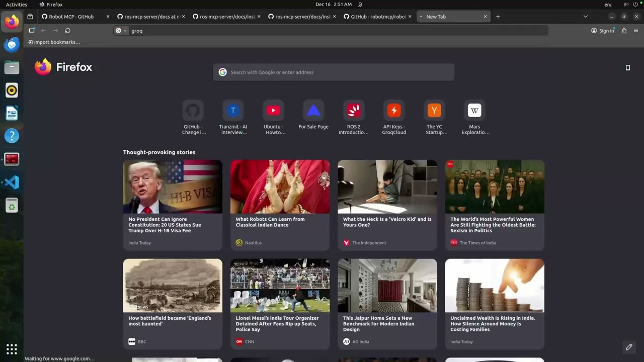The width and height of the screenshot is (644, 362).
Task: Open the keyboard language indicator menu
Action: (x=608, y=5)
